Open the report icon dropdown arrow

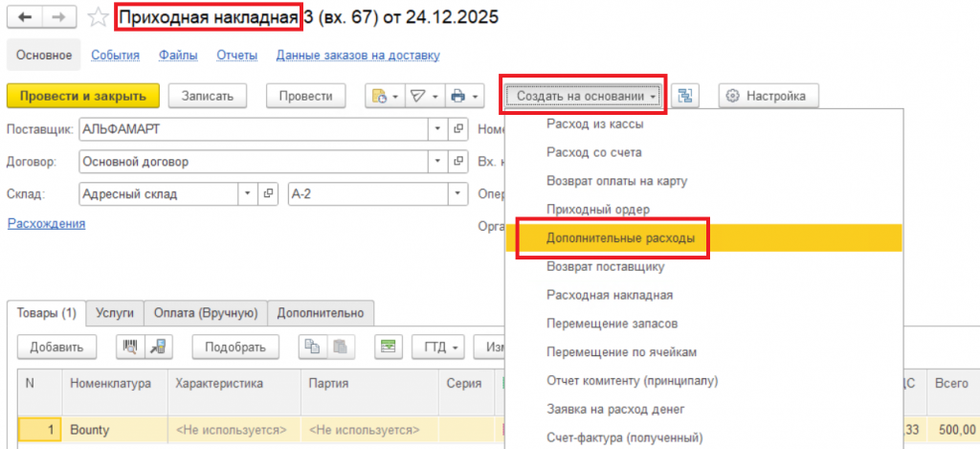[x=396, y=97]
